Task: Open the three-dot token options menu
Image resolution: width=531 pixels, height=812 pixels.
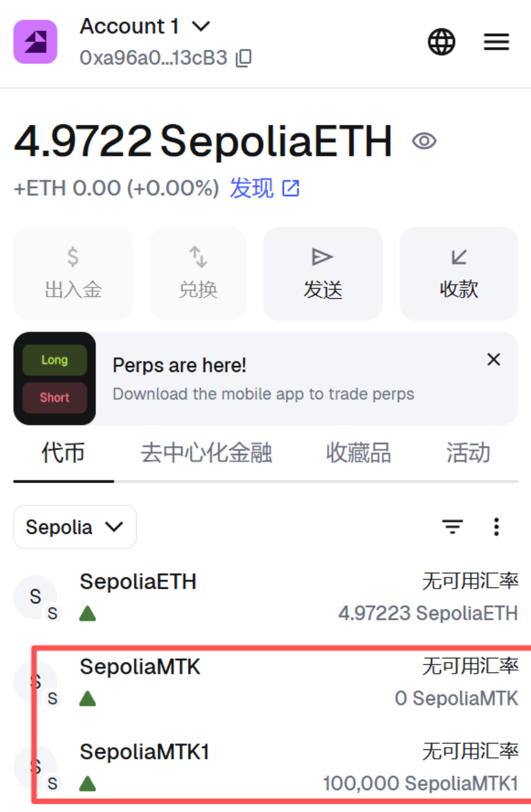Action: (496, 526)
